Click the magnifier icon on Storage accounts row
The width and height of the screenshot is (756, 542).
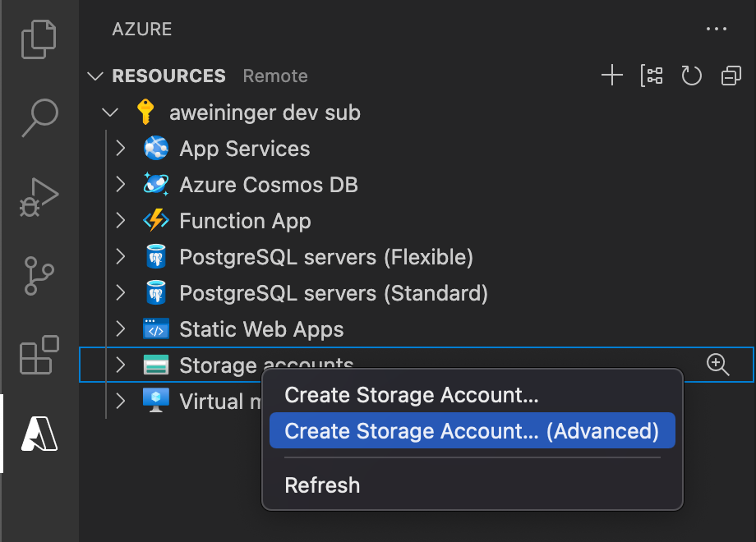click(718, 365)
